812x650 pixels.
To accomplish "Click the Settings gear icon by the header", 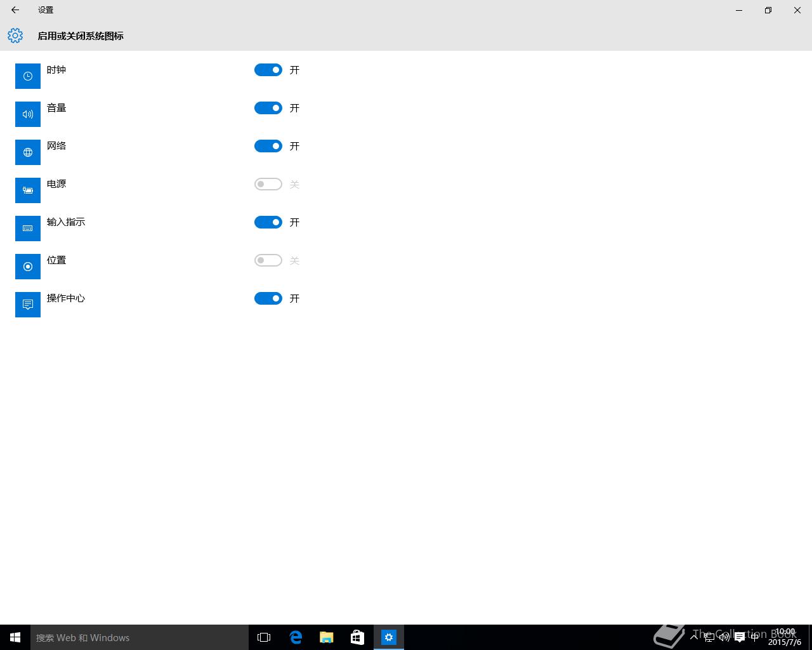I will click(15, 36).
